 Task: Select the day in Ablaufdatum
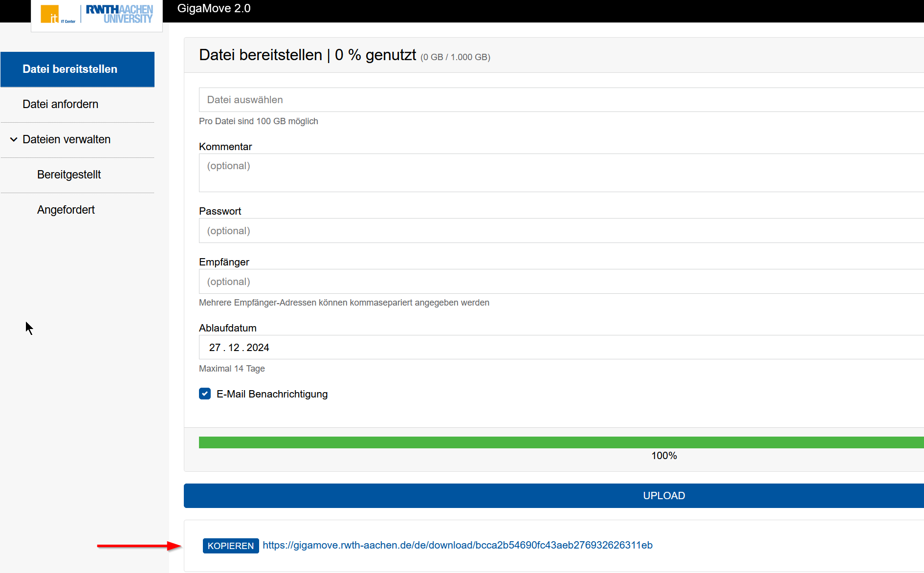(x=215, y=348)
